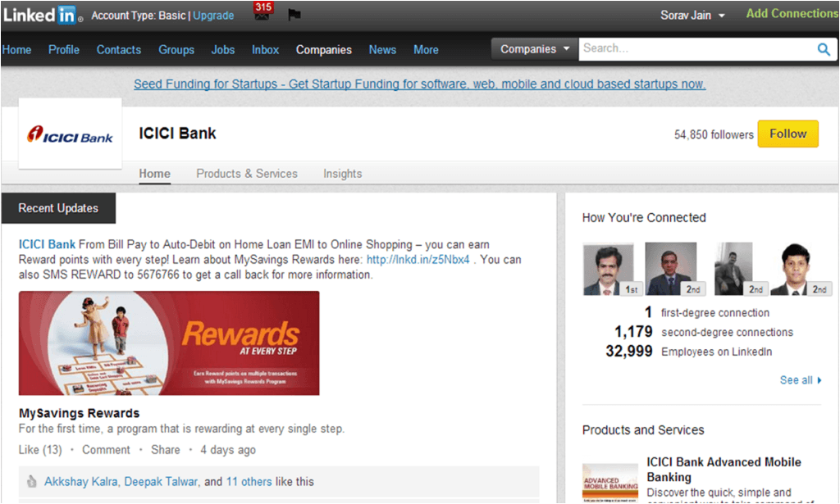
Task: Switch to the Insights tab
Action: coord(342,174)
